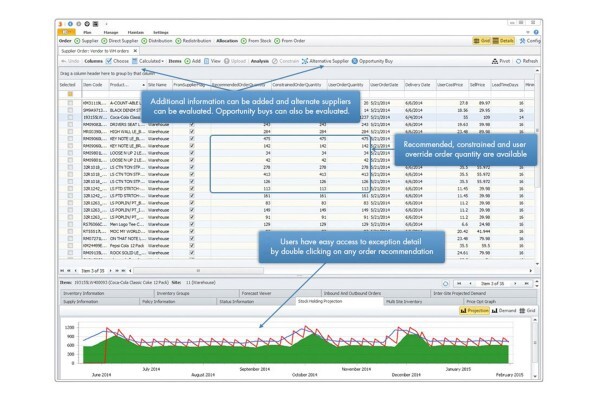Select the Pepsi Cola 12 Pack checkbox
The height and width of the screenshot is (400, 600).
70,246
